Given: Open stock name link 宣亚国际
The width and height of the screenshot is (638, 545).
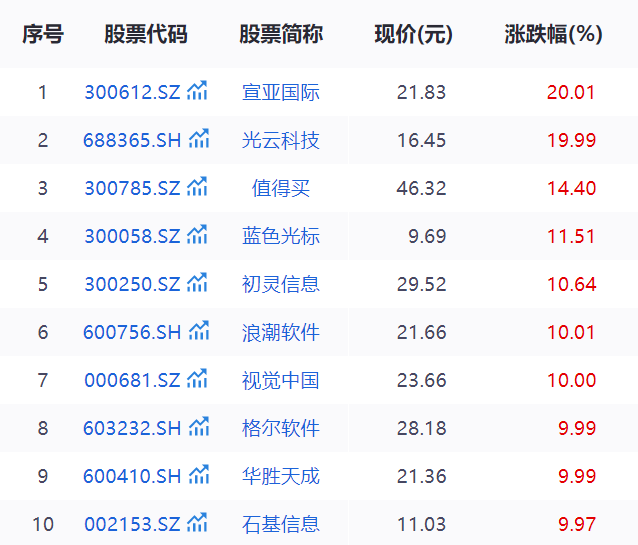Looking at the screenshot, I should (x=281, y=93).
